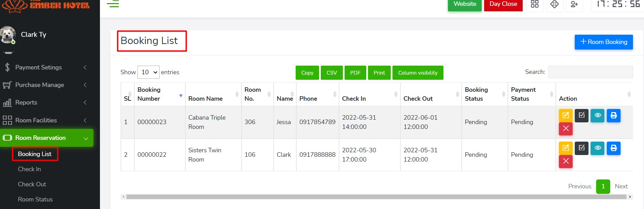This screenshot has height=209, width=644.
Task: View booking 00000023 details via eye icon
Action: tap(597, 115)
